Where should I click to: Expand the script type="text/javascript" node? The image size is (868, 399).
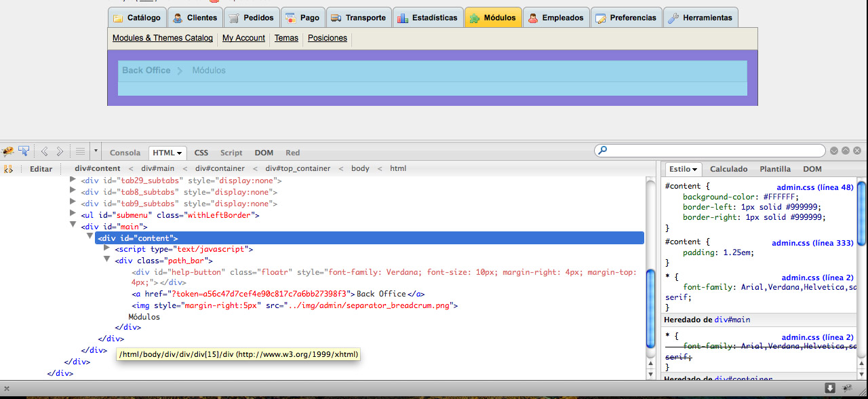107,248
